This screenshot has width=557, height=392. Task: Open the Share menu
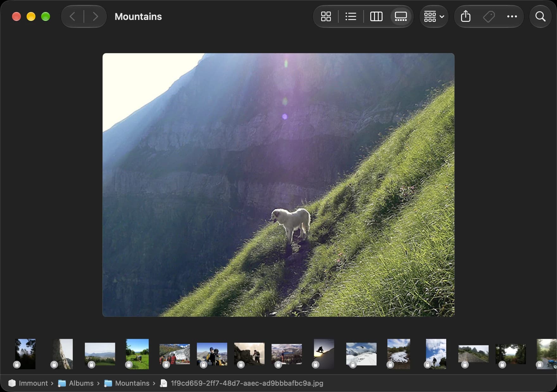coord(466,16)
